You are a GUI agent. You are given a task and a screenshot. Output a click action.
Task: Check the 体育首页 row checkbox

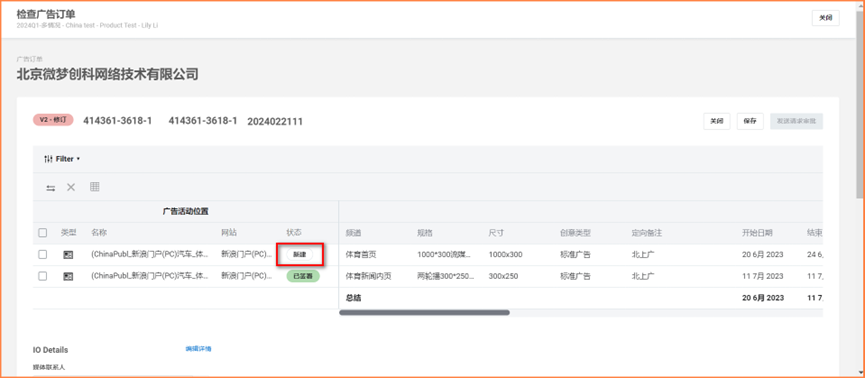tap(42, 254)
